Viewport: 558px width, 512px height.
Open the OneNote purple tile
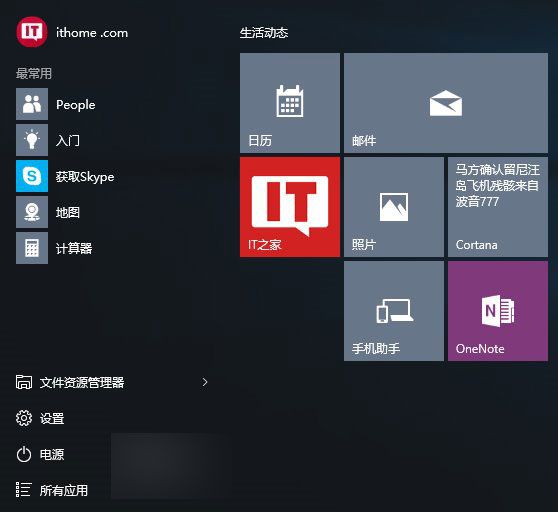498,311
